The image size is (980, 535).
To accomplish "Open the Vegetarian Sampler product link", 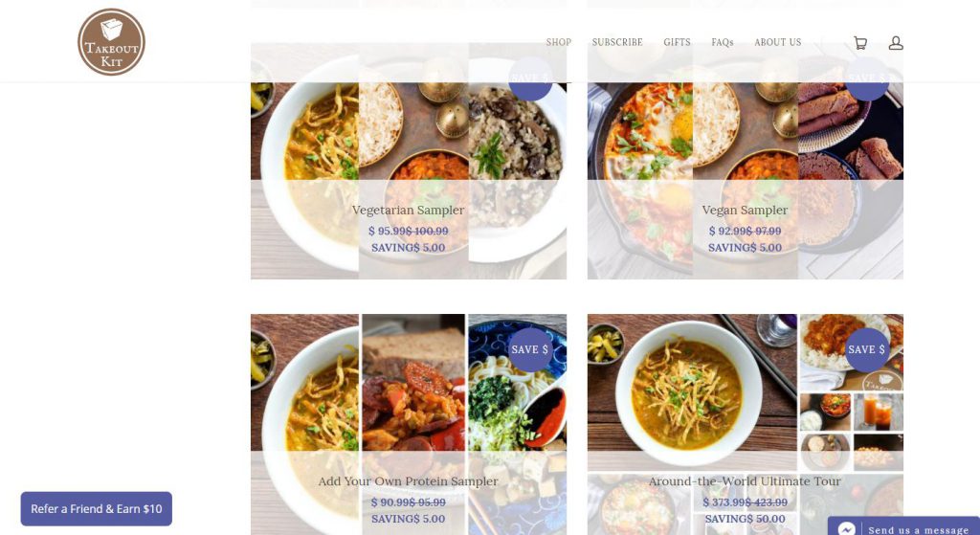I will tap(408, 210).
